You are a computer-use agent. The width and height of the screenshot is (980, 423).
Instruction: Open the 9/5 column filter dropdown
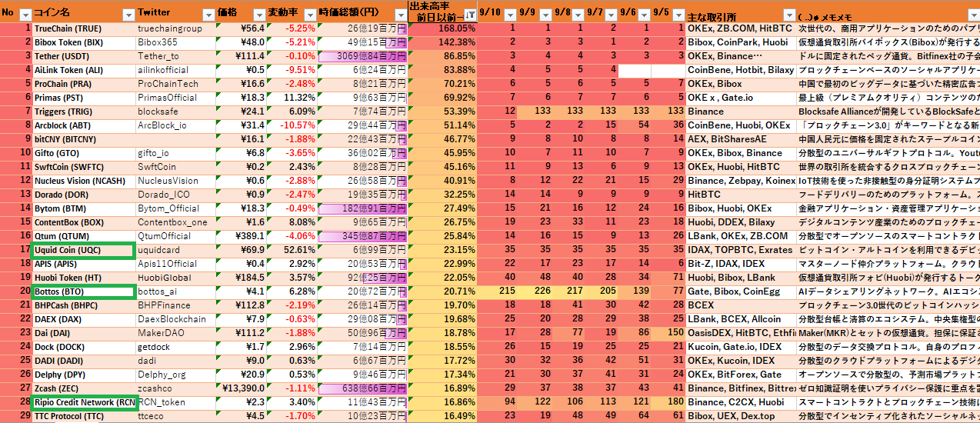tap(678, 15)
